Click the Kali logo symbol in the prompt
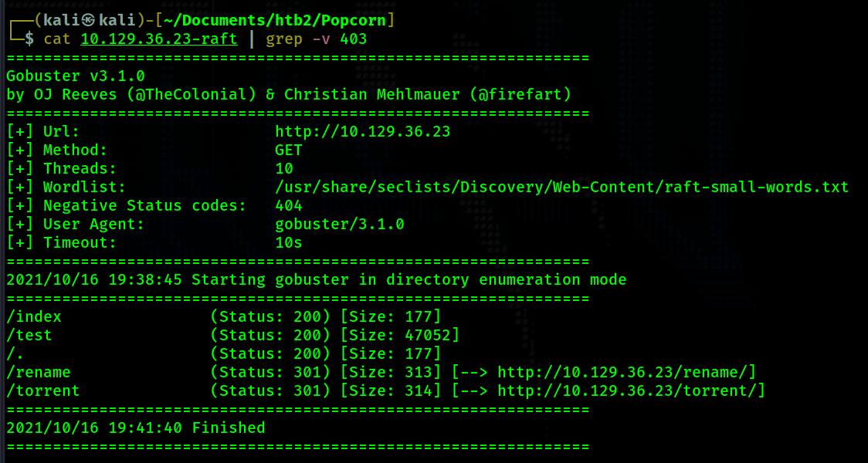The width and height of the screenshot is (868, 463). (88, 22)
